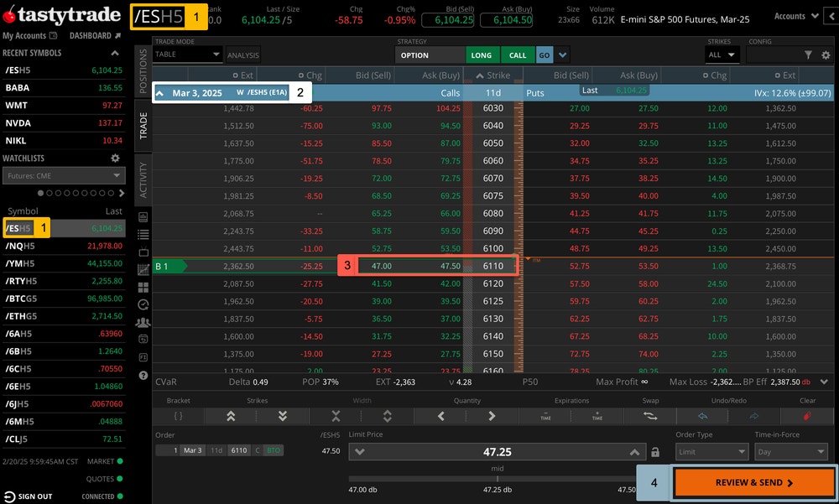Open the help question-mark icon in sidebar
The image size is (839, 504).
143,375
